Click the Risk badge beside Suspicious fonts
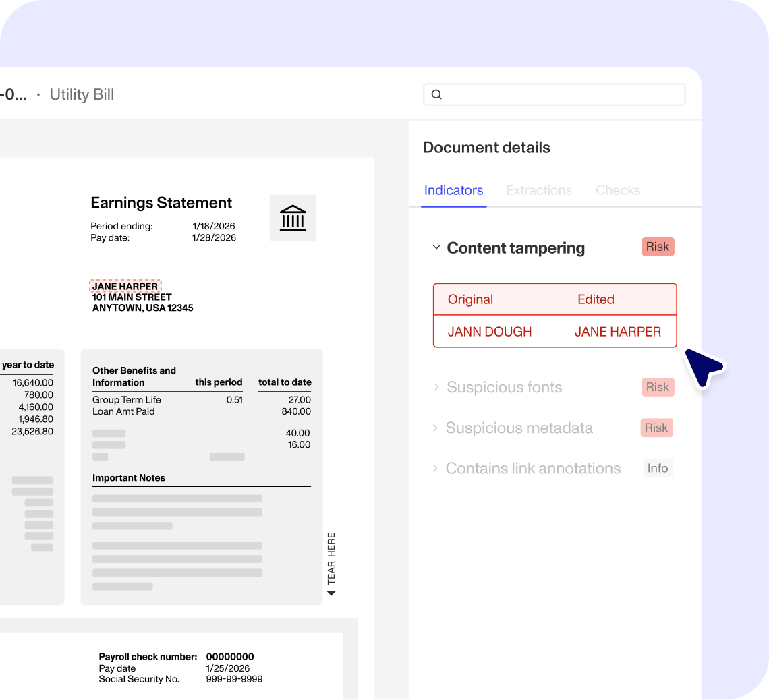Image resolution: width=769 pixels, height=700 pixels. point(657,387)
